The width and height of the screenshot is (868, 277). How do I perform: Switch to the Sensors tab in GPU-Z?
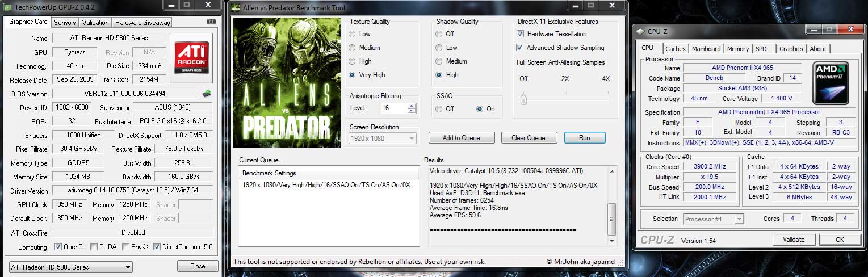[x=65, y=23]
